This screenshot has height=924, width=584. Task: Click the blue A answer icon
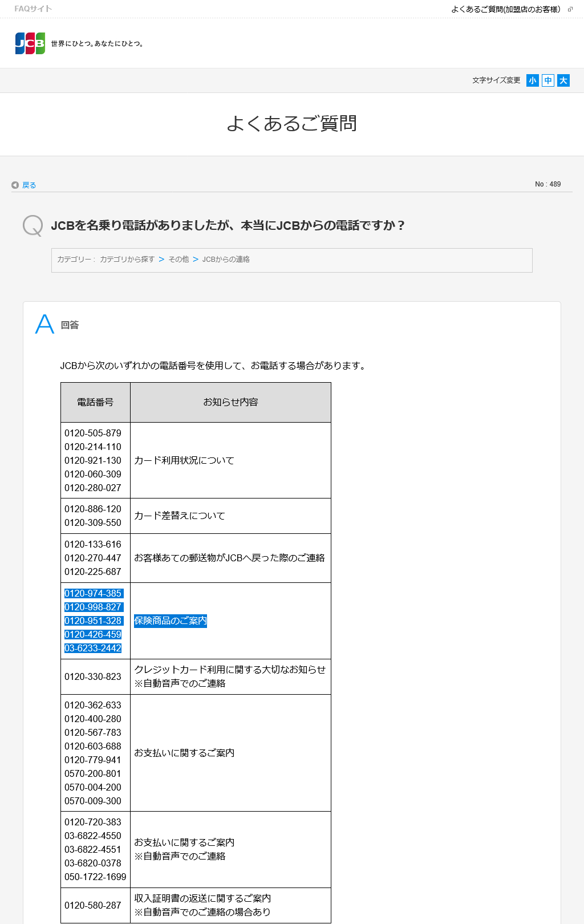tap(44, 324)
